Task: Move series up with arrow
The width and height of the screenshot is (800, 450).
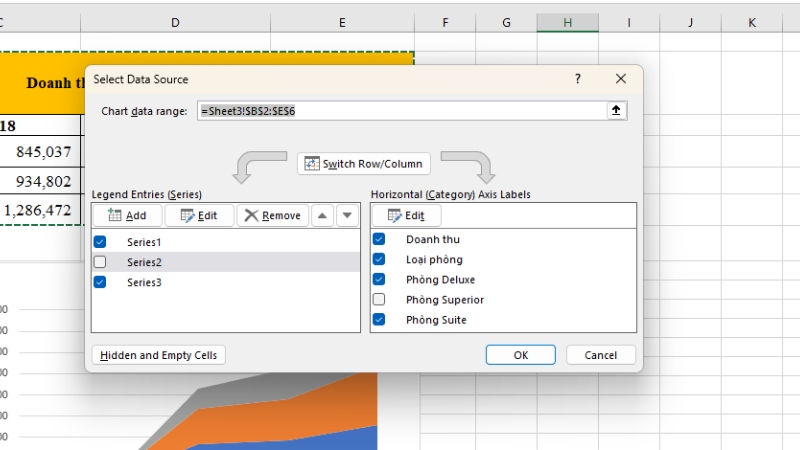Action: (322, 215)
